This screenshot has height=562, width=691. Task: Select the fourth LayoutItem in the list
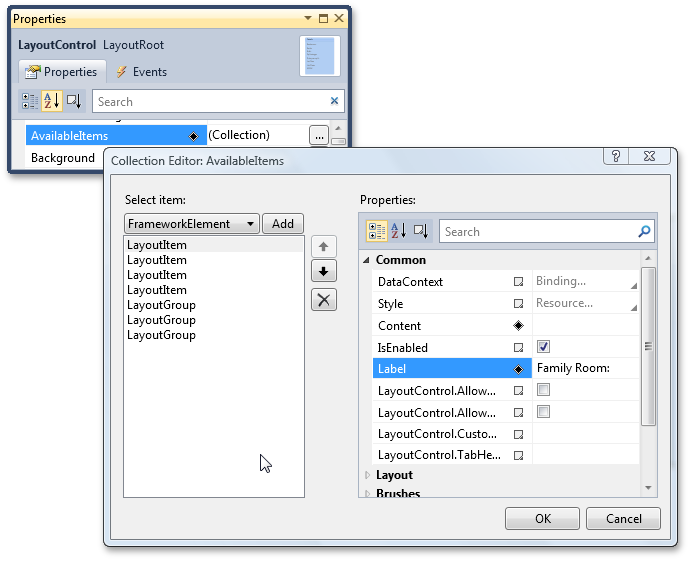click(214, 290)
